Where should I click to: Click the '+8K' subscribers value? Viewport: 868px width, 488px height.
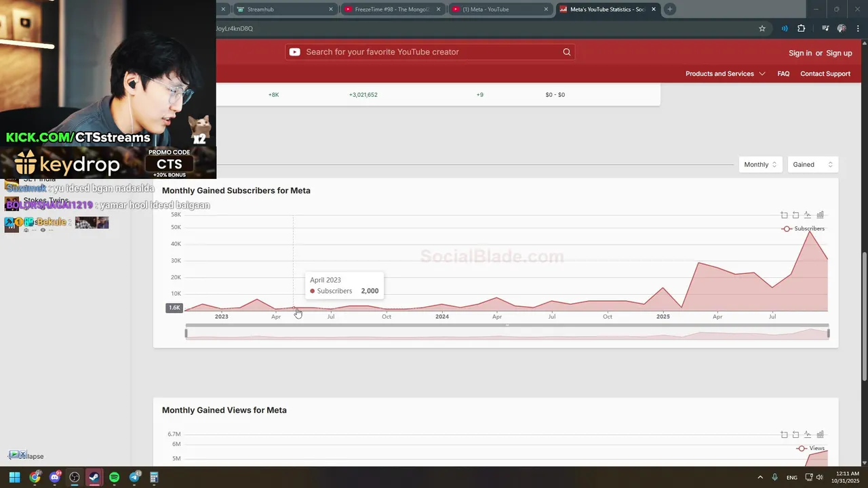pos(273,95)
